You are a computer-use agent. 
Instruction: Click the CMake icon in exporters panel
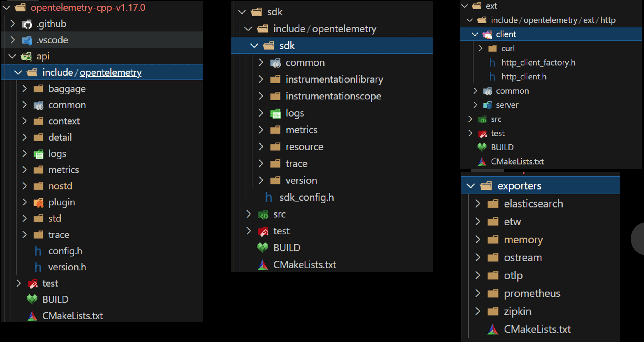[493, 330]
